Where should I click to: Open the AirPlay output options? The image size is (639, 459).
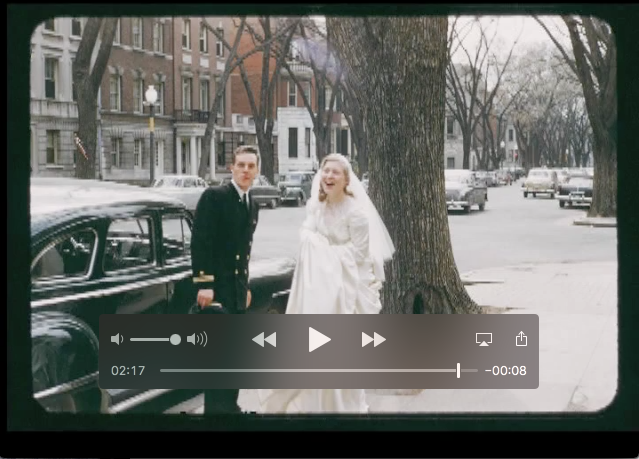tap(484, 339)
